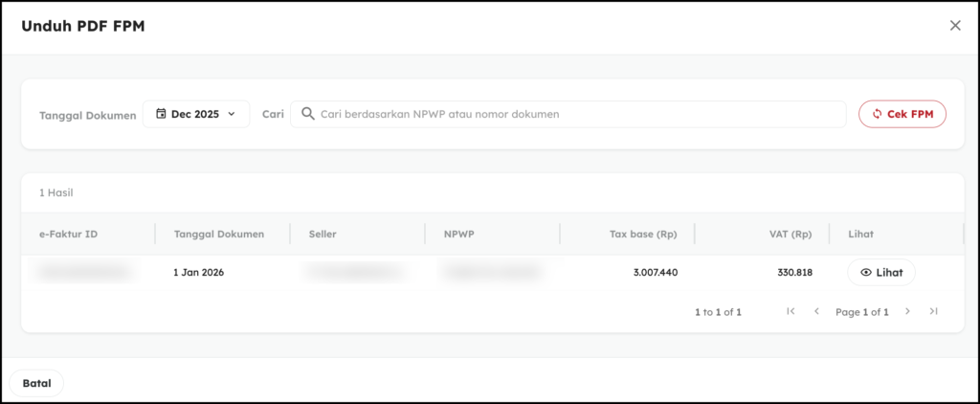Cancel with the Batal button
Screen dimensions: 980x404
[36, 383]
